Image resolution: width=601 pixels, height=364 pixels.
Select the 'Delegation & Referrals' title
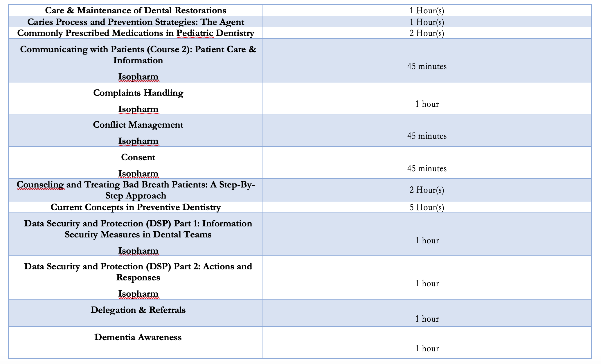[x=138, y=310]
